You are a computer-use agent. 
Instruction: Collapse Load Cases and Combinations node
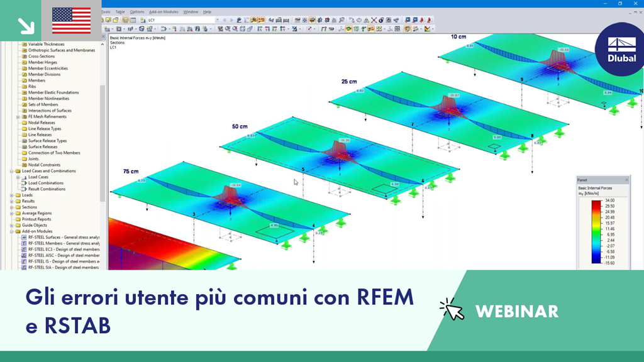tap(11, 171)
